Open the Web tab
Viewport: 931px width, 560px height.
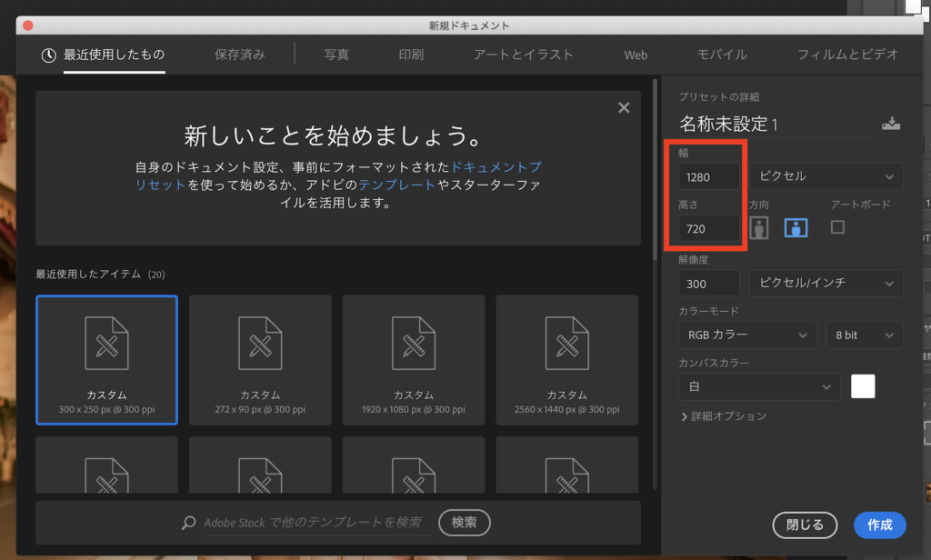point(636,55)
